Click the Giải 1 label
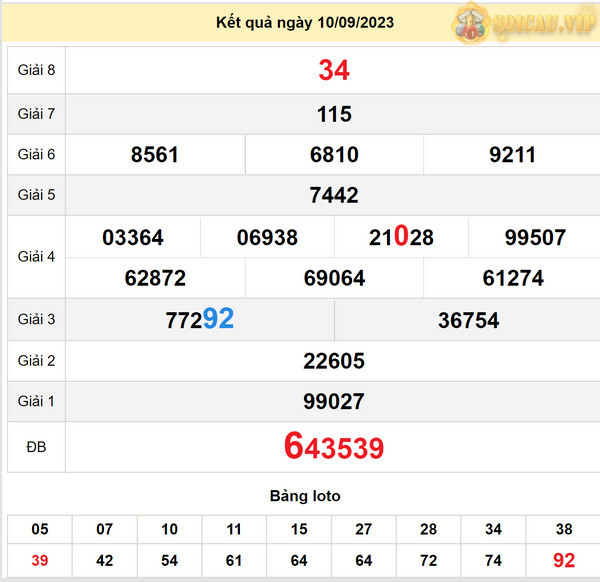600x582 pixels. 36,401
